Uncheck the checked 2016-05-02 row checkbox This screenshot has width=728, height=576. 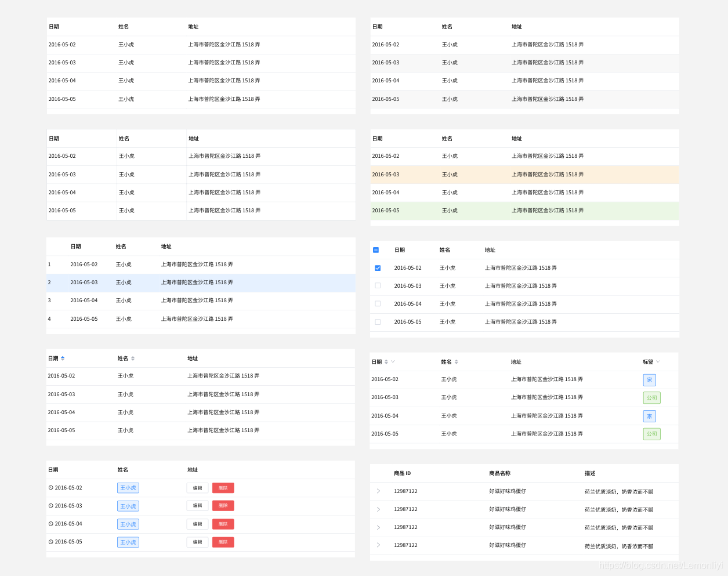[x=378, y=268]
